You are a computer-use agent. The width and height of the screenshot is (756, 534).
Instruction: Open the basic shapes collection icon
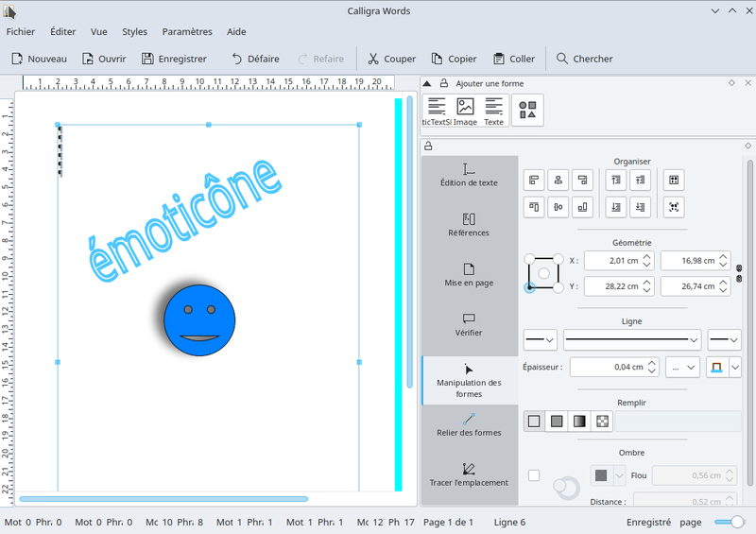pos(527,110)
